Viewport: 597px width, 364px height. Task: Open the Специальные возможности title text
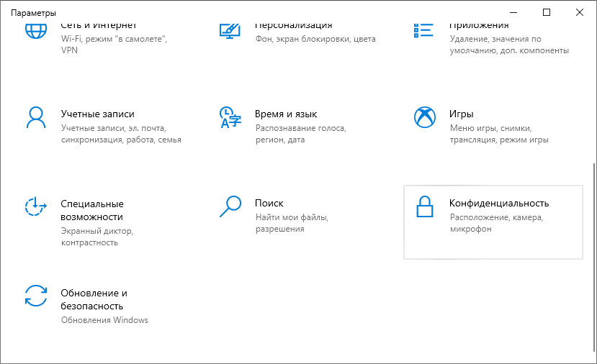[x=92, y=210]
